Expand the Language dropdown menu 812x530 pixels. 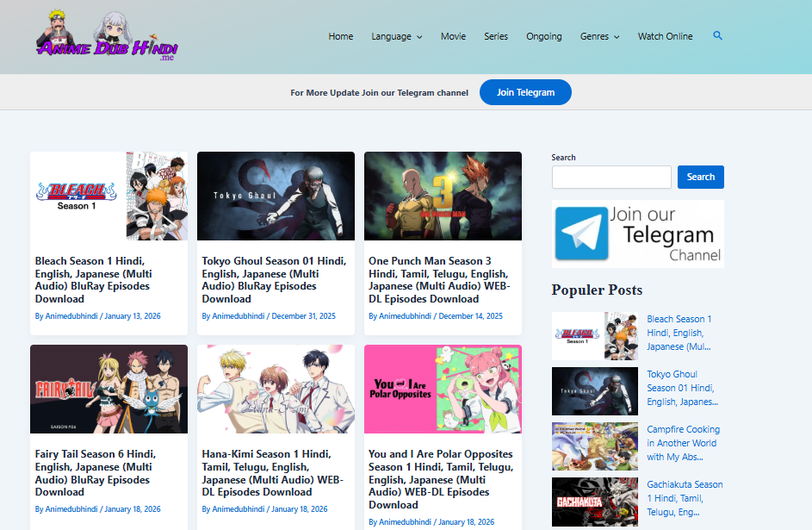[x=396, y=36]
